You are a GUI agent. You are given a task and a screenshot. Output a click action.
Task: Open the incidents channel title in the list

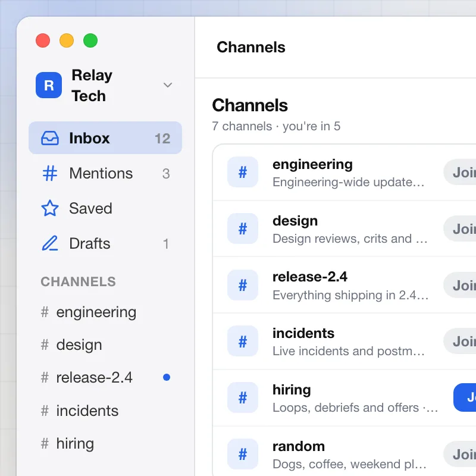[x=303, y=333]
